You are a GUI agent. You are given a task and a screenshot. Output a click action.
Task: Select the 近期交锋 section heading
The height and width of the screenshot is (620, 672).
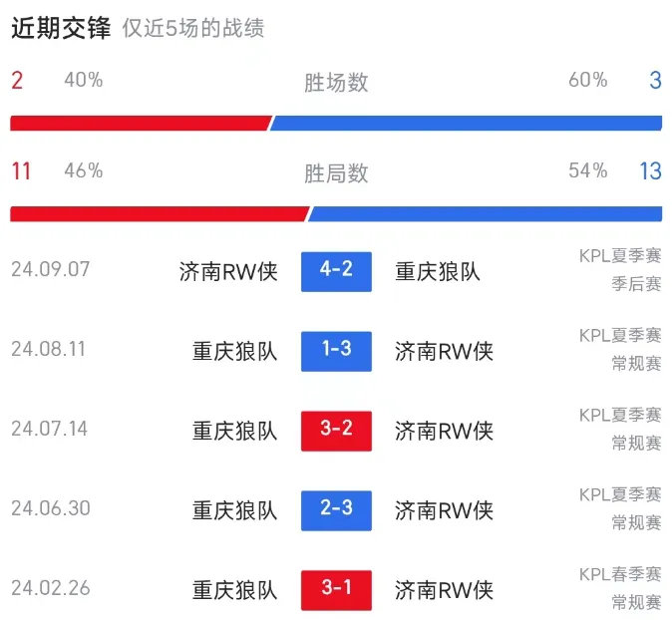point(61,28)
